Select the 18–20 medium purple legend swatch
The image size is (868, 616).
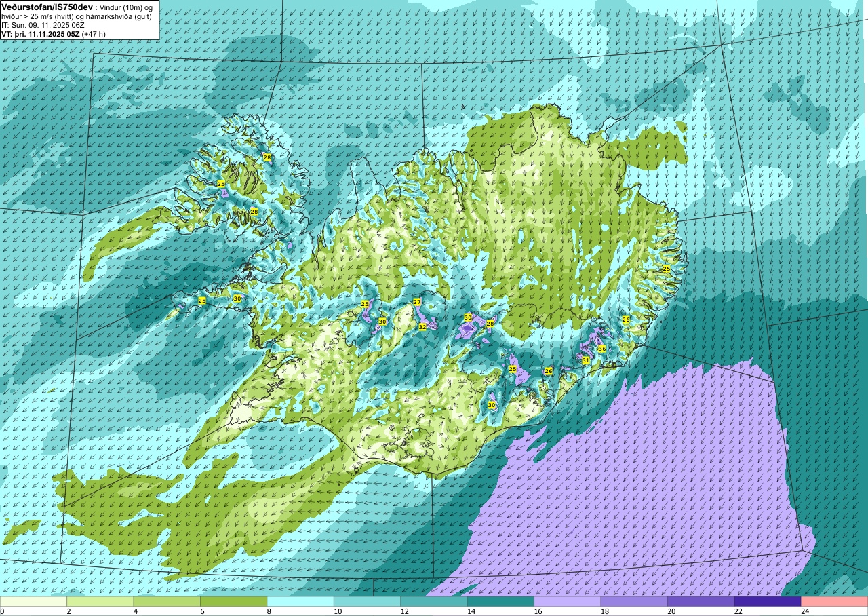point(634,601)
